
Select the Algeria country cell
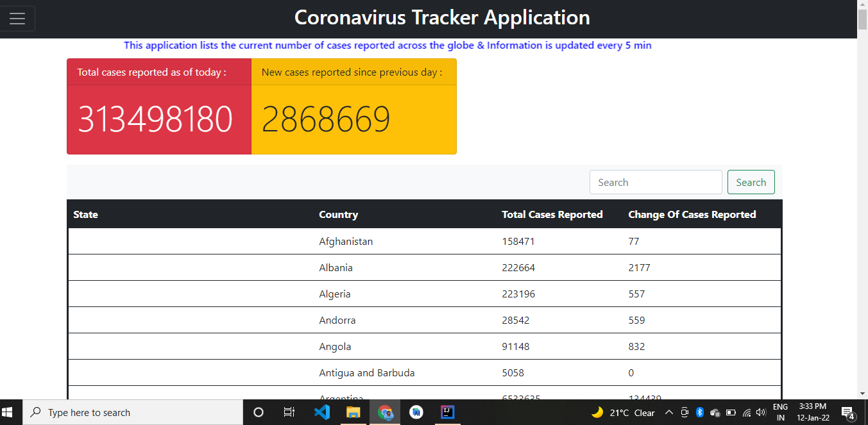[335, 294]
